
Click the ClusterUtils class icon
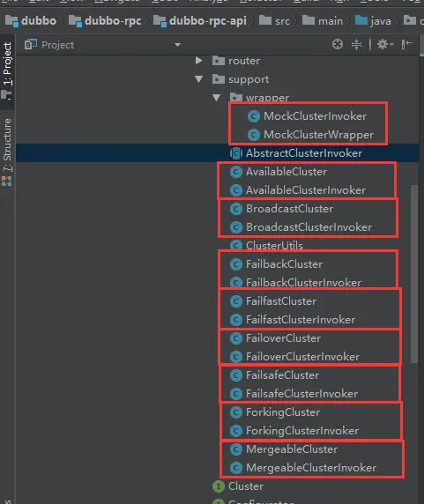236,246
